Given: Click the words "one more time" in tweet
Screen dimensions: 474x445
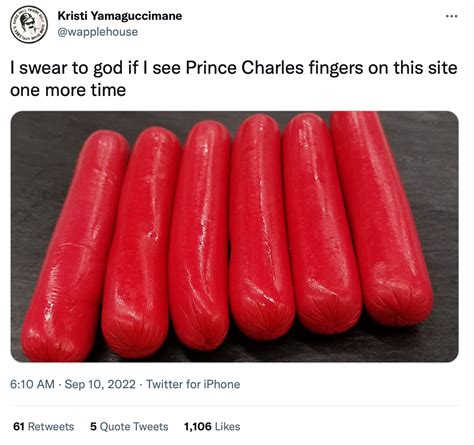Looking at the screenshot, I should pyautogui.click(x=68, y=90).
